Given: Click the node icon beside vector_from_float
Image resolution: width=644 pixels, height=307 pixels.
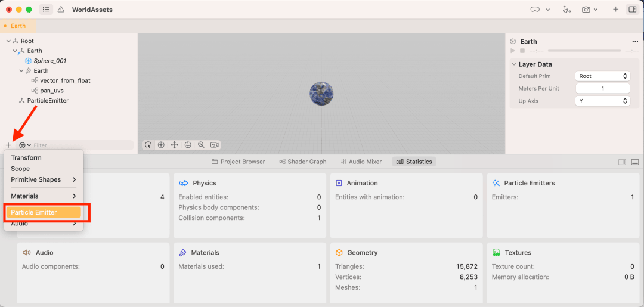Looking at the screenshot, I should coord(35,80).
